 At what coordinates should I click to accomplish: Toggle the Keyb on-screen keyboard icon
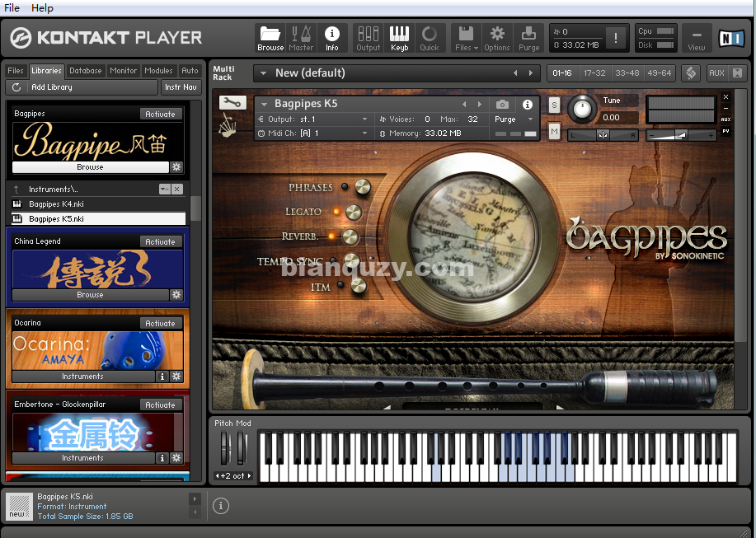coord(399,38)
